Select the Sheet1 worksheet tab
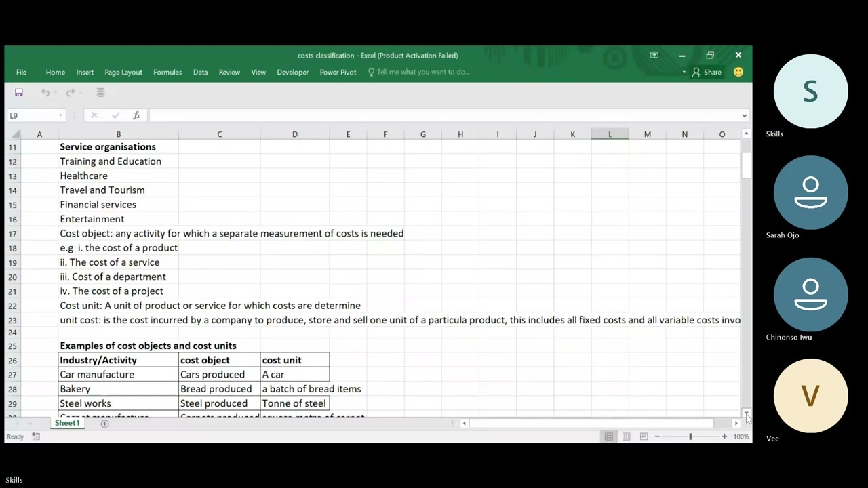Image resolution: width=868 pixels, height=488 pixels. pyautogui.click(x=67, y=423)
